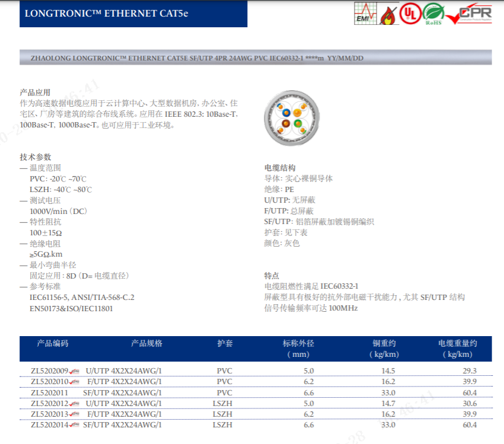This screenshot has height=444, width=504.
Task: Click spec U/UTP 4X2X24AWG/1 in ZL5202009 row
Action: point(123,370)
